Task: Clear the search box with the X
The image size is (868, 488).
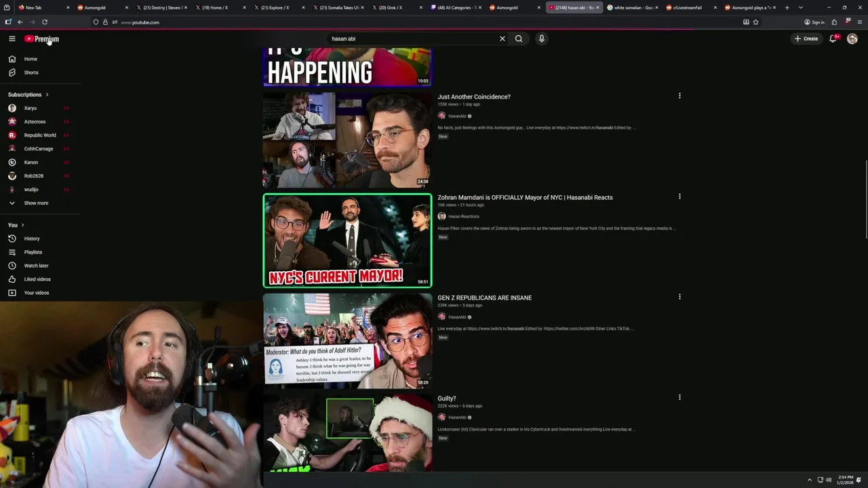Action: click(x=502, y=39)
